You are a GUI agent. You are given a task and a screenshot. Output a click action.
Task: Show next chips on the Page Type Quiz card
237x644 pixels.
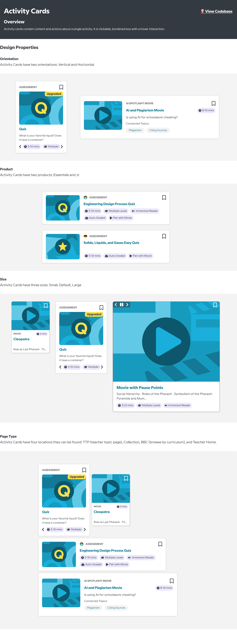(x=85, y=529)
